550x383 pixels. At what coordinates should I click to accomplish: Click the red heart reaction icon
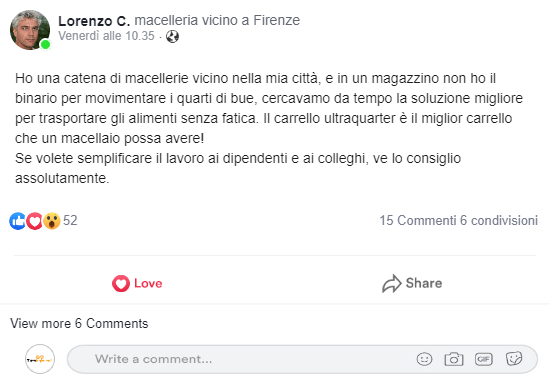[x=34, y=221]
